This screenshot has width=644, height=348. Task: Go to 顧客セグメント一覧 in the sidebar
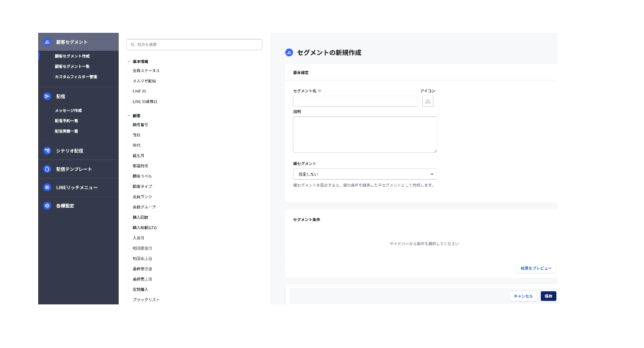point(72,66)
